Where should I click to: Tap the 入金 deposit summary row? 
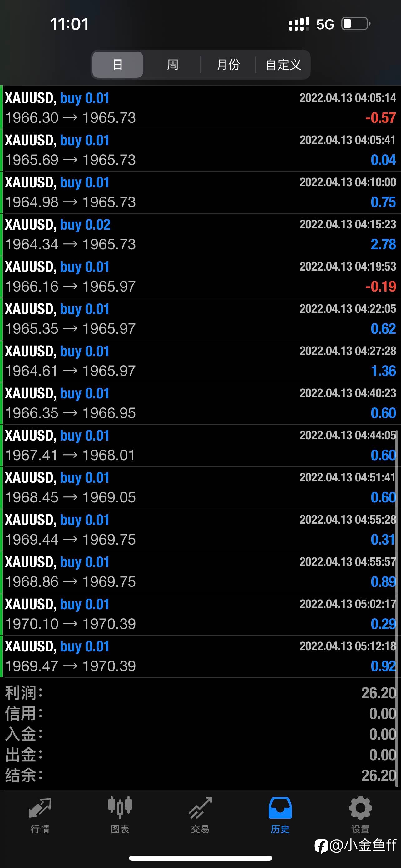(200, 734)
